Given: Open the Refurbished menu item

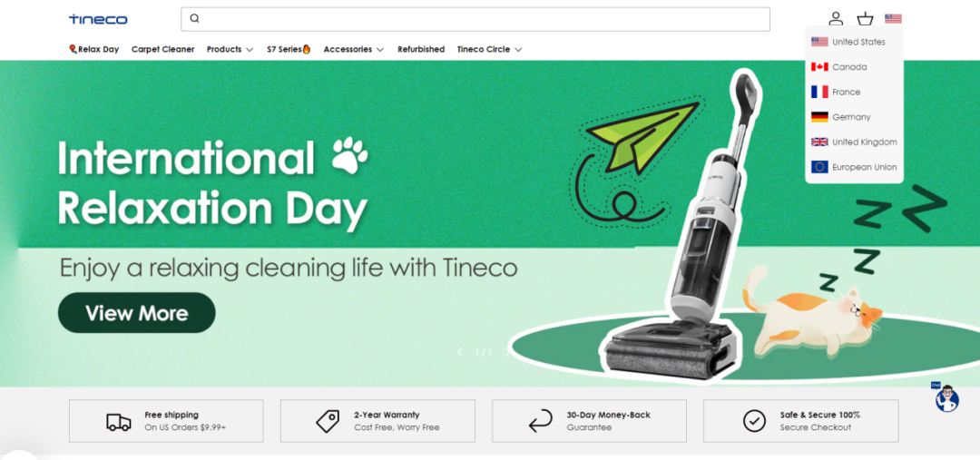Looking at the screenshot, I should click(x=421, y=49).
